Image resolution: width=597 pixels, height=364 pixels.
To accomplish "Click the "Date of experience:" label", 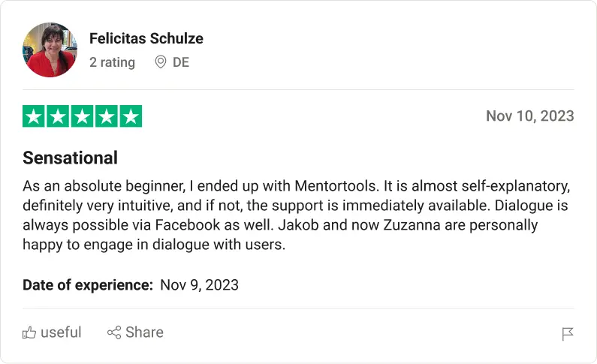I will (x=88, y=284).
